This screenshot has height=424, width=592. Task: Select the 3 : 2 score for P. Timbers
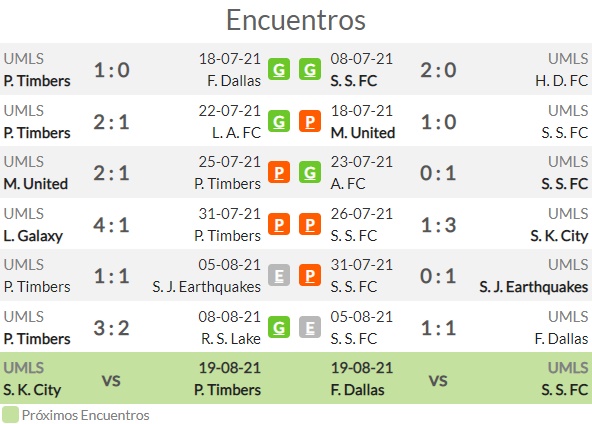[x=111, y=328]
